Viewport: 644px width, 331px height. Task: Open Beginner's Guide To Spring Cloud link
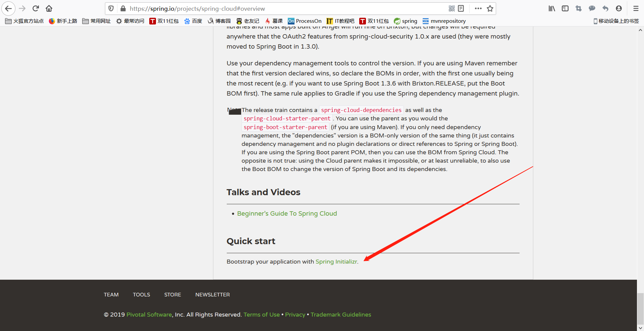tap(287, 214)
